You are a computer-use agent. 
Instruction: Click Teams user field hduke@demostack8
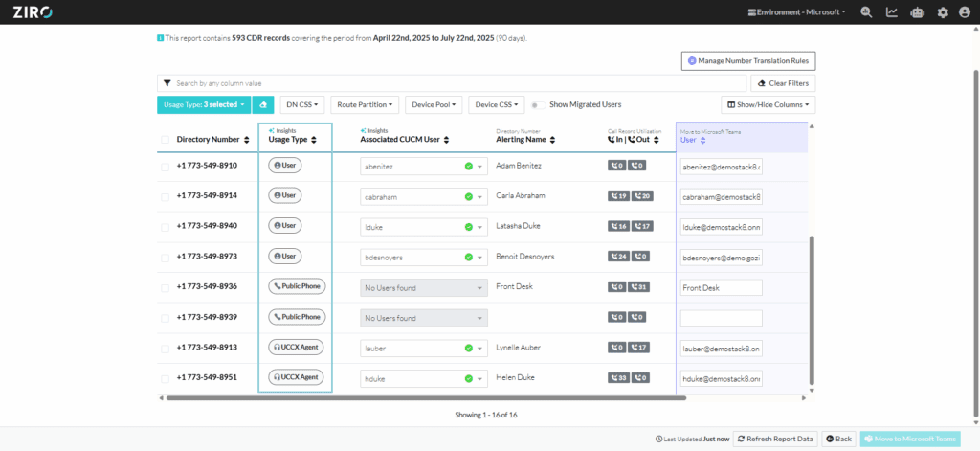(722, 378)
